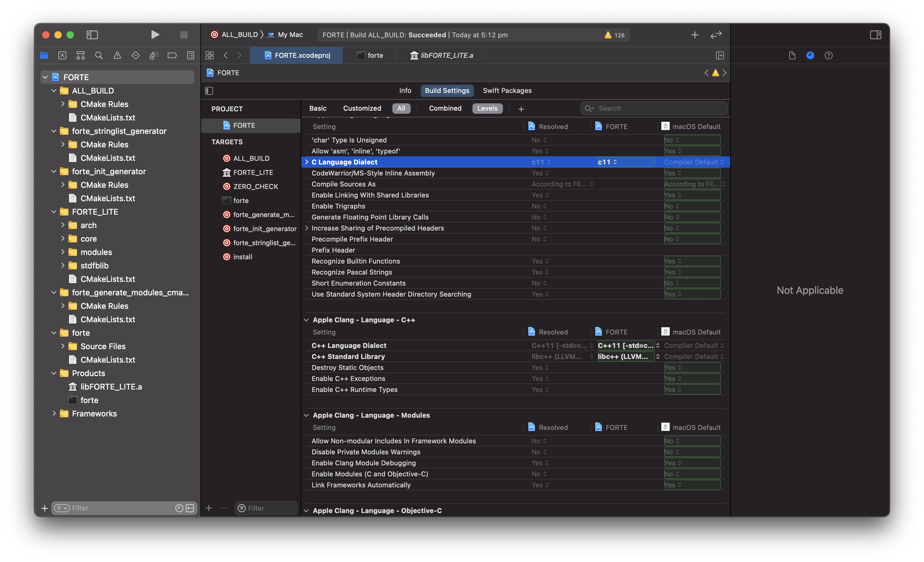Hide the project and targets list
This screenshot has width=924, height=562.
tap(209, 91)
